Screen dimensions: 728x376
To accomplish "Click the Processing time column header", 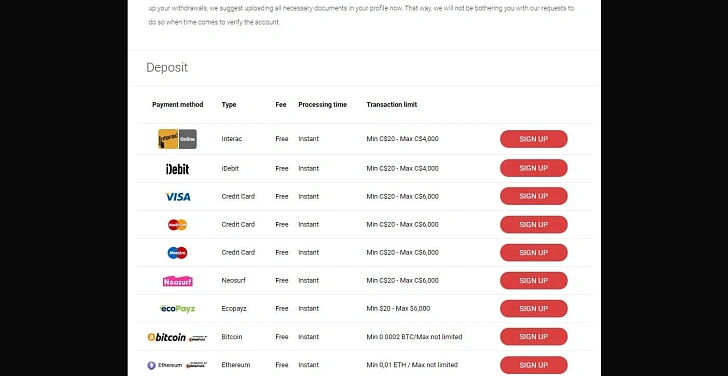I will pos(322,104).
